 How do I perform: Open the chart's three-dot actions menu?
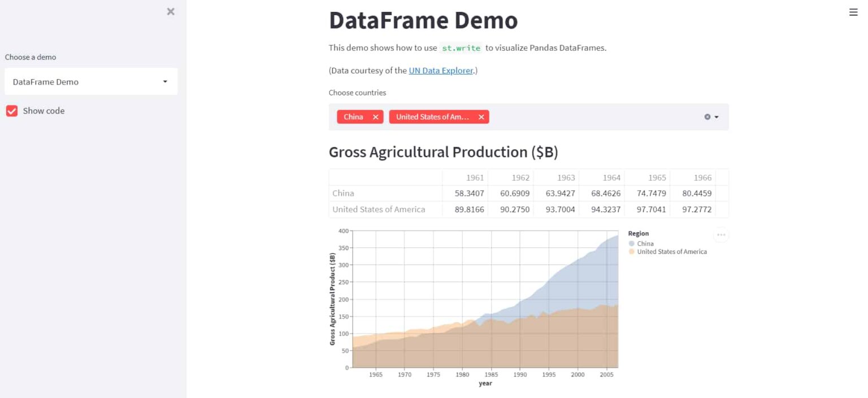[x=721, y=234]
